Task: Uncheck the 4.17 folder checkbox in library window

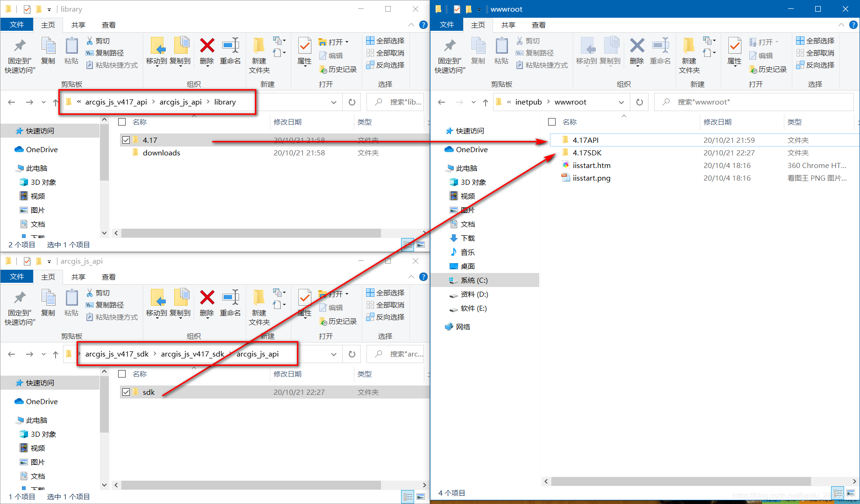Action: (x=126, y=140)
